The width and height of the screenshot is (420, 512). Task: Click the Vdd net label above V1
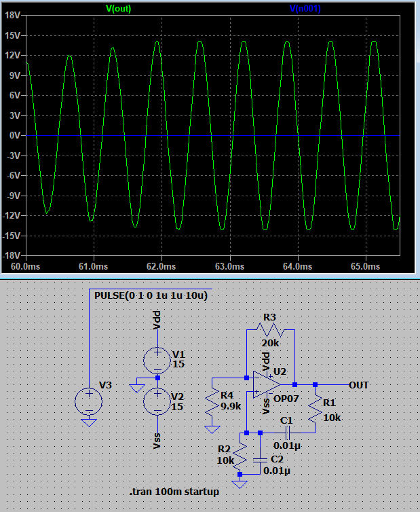157,321
